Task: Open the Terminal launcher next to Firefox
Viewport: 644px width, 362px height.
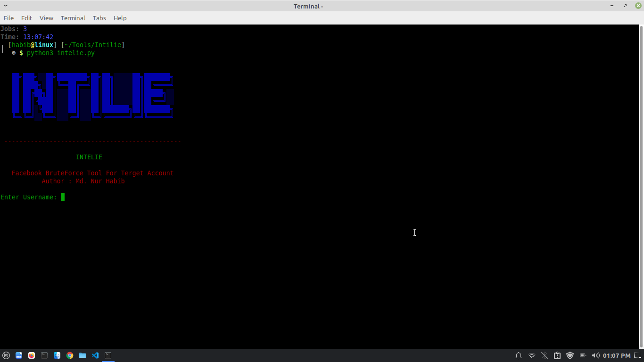Action: click(x=44, y=355)
